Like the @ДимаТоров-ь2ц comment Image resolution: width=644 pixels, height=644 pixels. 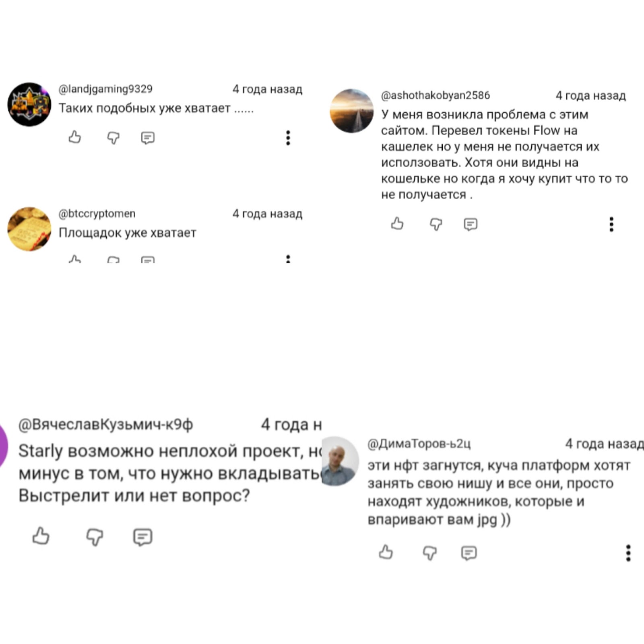tap(386, 552)
